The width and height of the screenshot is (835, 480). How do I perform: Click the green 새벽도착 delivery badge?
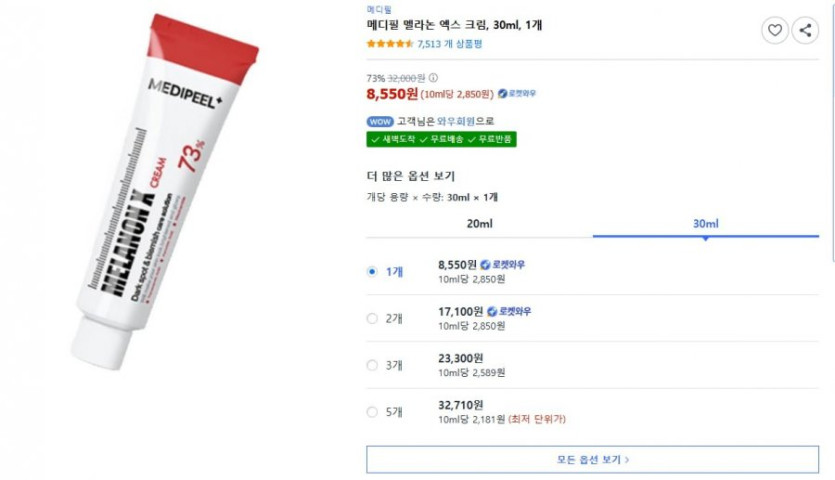[x=396, y=139]
